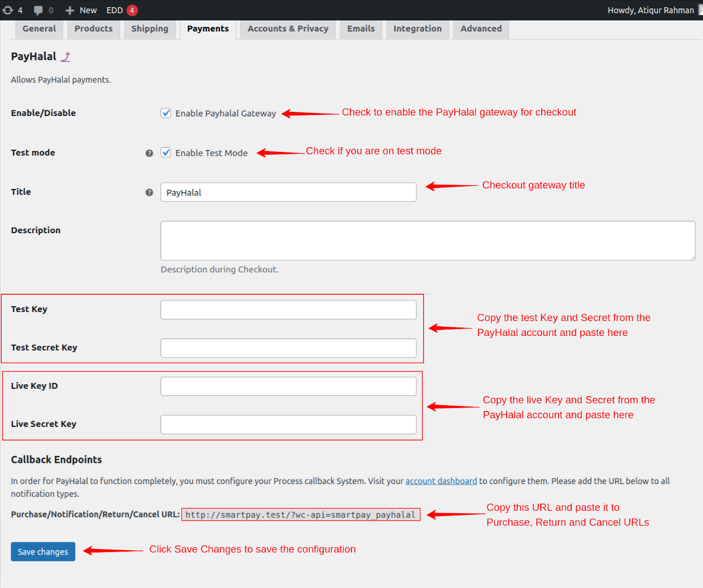The width and height of the screenshot is (703, 588).
Task: Switch to the General tab
Action: tap(39, 29)
